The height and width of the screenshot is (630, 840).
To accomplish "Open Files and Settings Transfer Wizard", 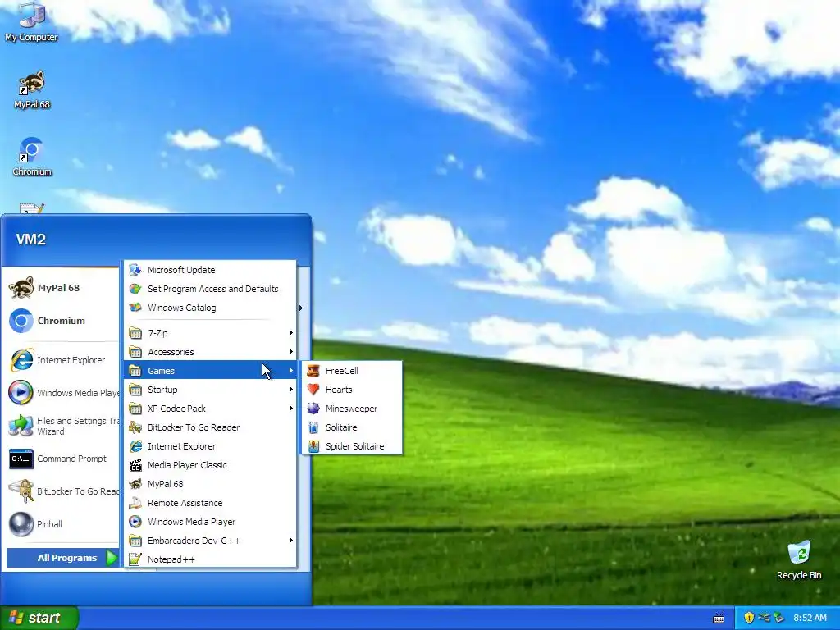I will (x=62, y=426).
